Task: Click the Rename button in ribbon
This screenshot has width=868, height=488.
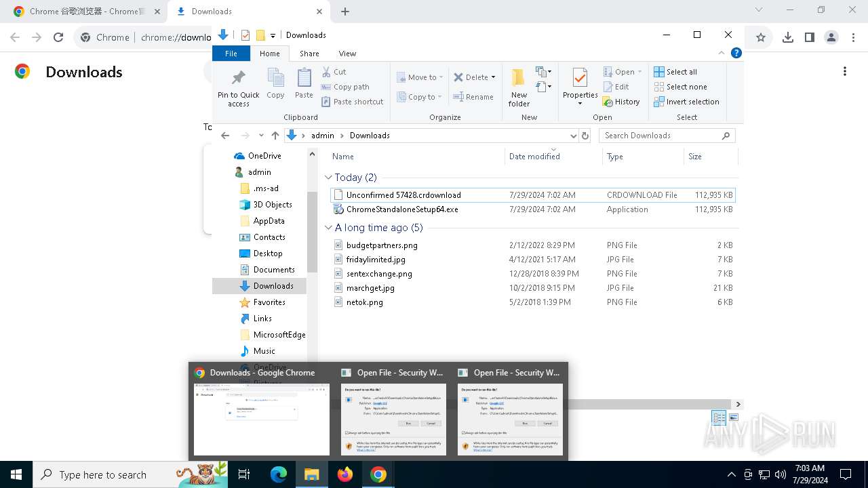Action: (474, 97)
